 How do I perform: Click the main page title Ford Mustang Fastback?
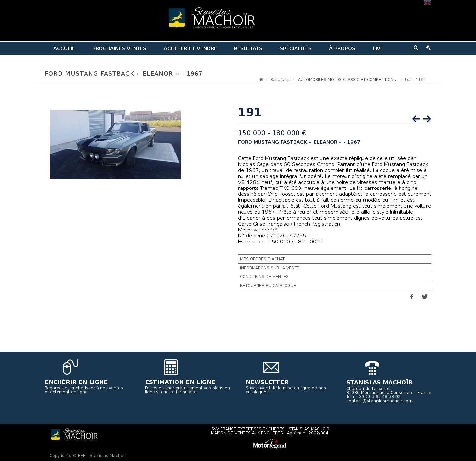click(x=124, y=74)
